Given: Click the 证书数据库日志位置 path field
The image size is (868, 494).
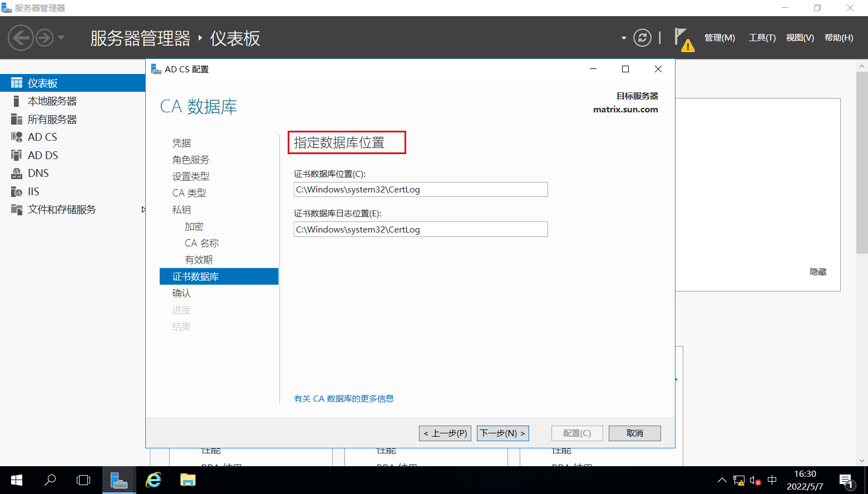Looking at the screenshot, I should pyautogui.click(x=421, y=229).
